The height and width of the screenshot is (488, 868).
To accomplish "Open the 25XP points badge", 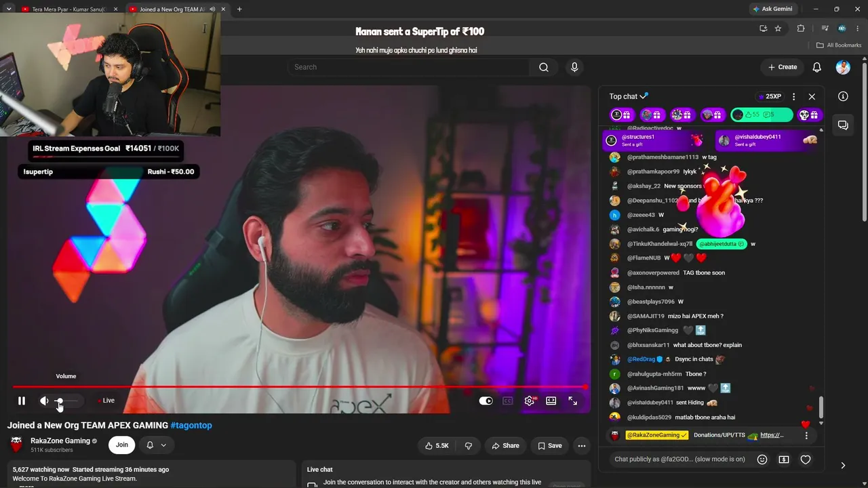I will [769, 96].
